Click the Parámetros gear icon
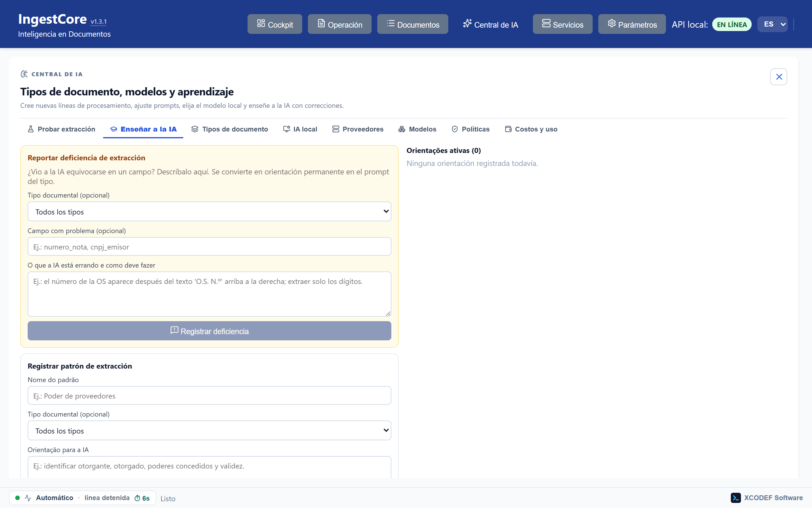Image resolution: width=812 pixels, height=508 pixels. click(612, 23)
